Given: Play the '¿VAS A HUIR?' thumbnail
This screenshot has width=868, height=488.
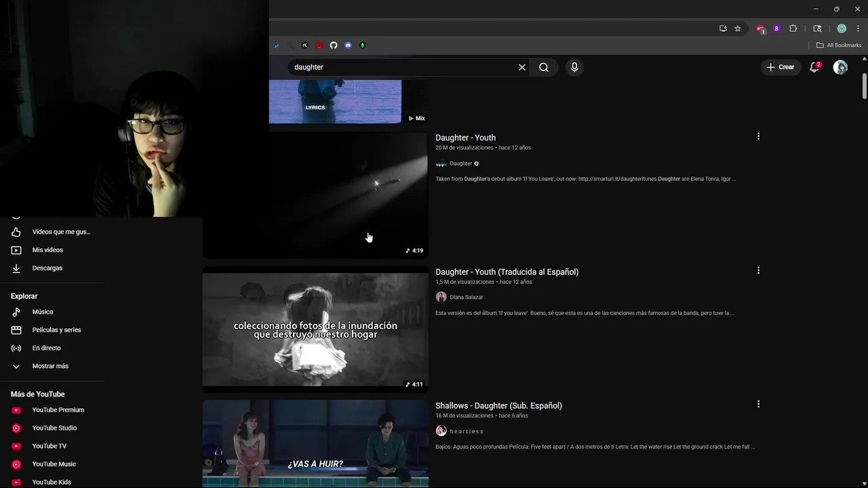Looking at the screenshot, I should click(x=315, y=444).
